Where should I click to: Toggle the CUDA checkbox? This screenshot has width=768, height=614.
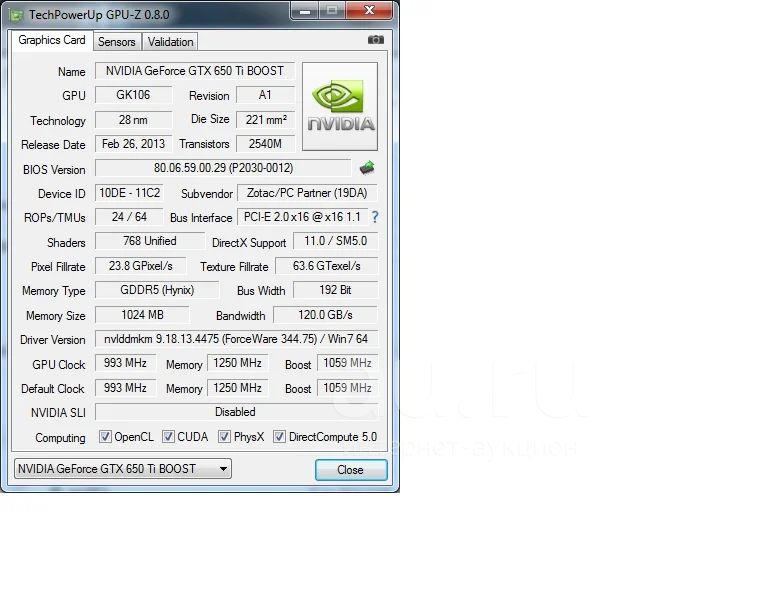(168, 436)
